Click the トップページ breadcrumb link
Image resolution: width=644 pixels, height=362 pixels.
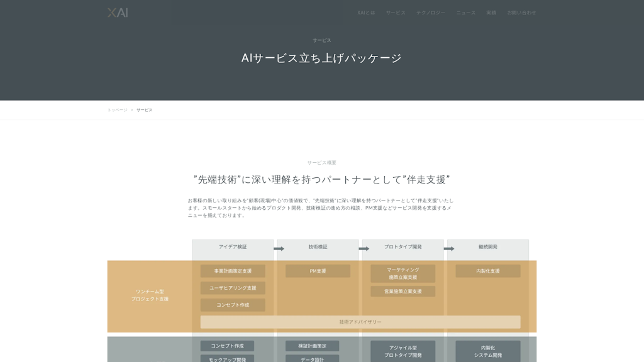pos(119,109)
